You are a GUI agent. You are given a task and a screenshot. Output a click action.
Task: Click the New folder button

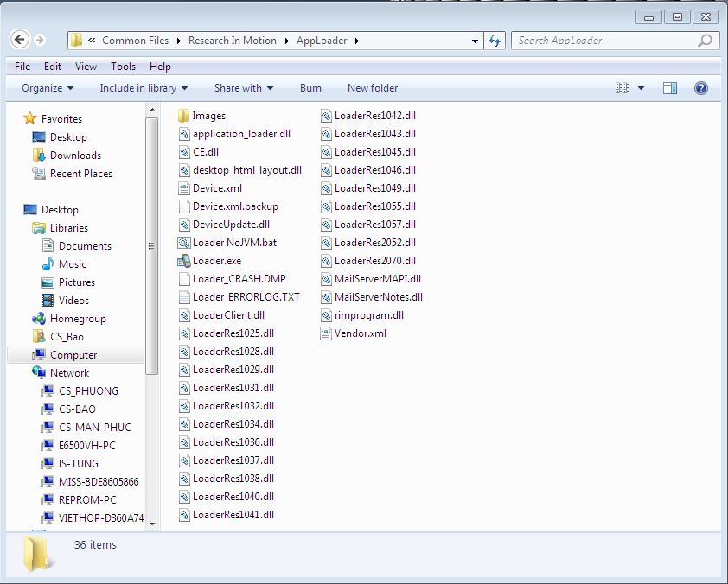(x=373, y=88)
